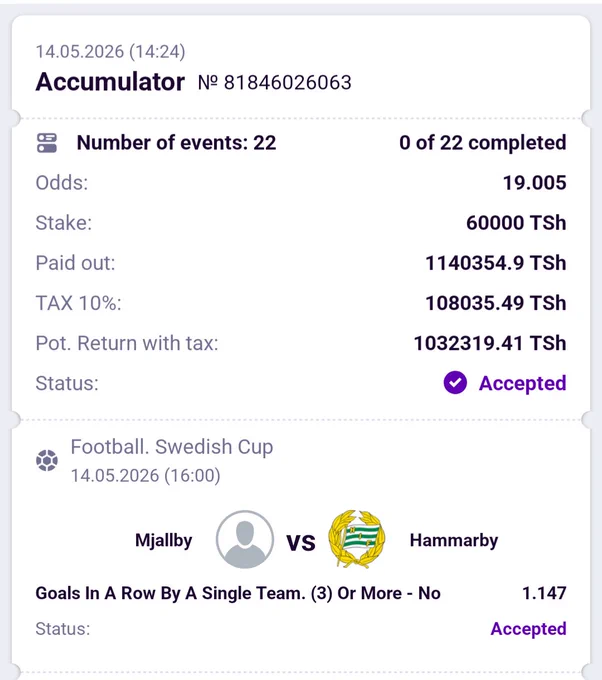Click the odds value 19.005
602x680 pixels.
pos(534,183)
